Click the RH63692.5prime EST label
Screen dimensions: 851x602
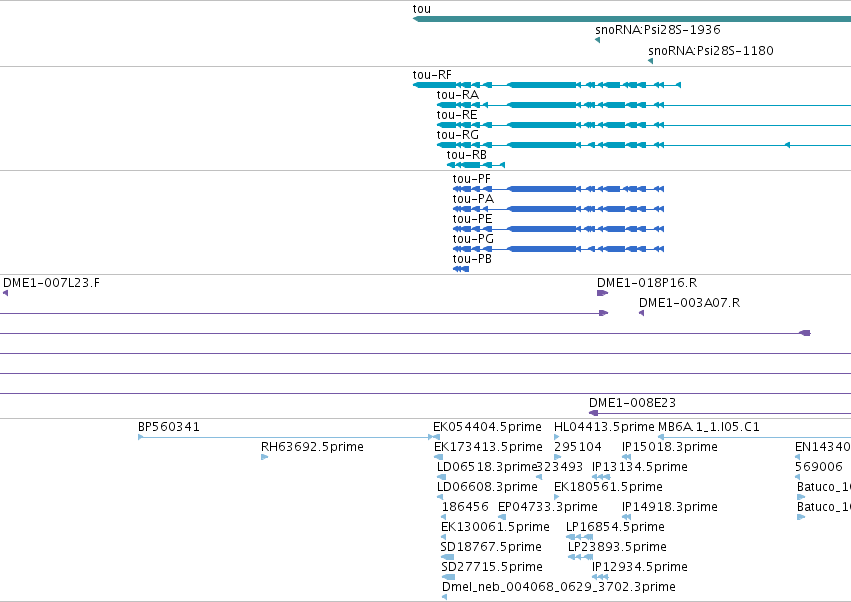coord(312,447)
